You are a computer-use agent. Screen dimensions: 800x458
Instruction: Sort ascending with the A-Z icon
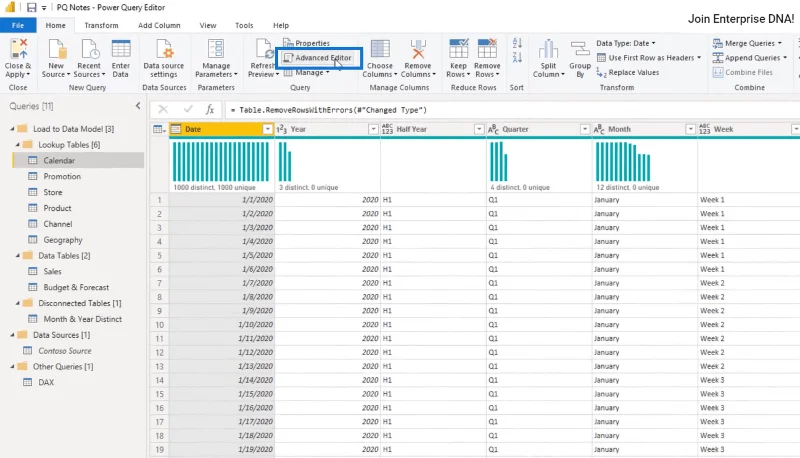point(517,43)
